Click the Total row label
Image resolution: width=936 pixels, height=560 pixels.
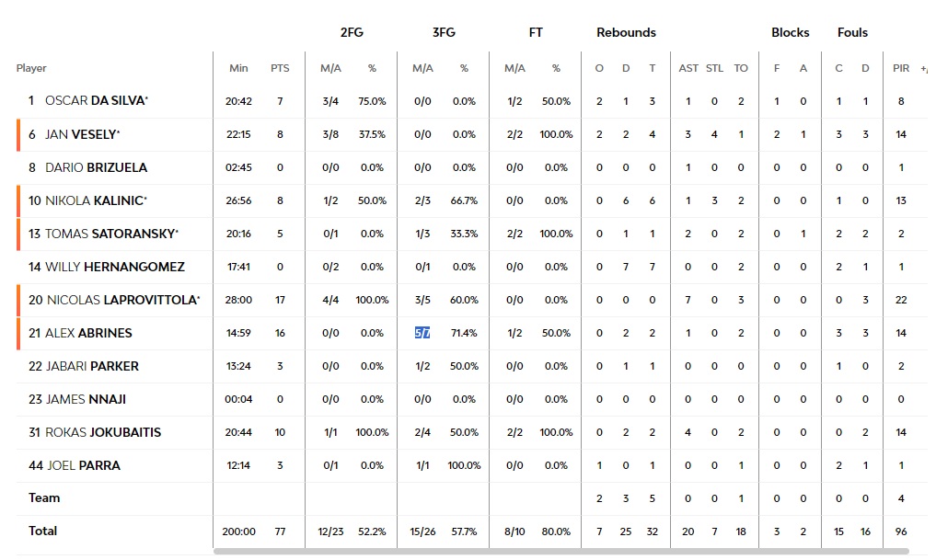click(43, 531)
